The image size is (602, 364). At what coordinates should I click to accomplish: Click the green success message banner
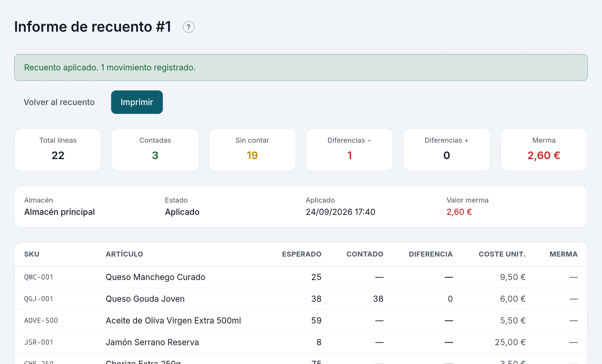click(x=301, y=68)
